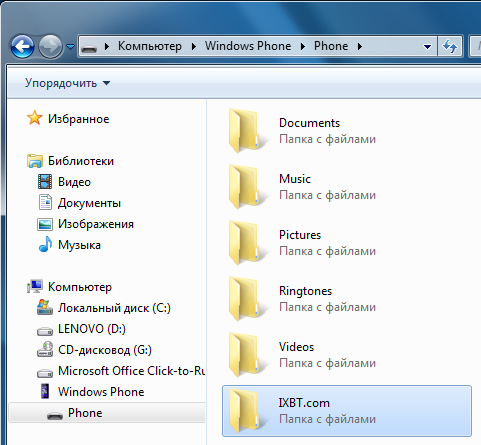
Task: Select the Music folder icon
Action: tap(247, 187)
